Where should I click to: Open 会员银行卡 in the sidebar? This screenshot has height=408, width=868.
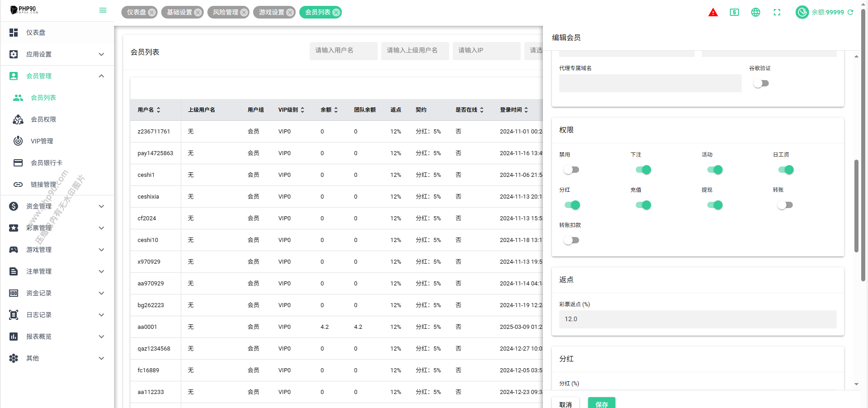point(46,163)
